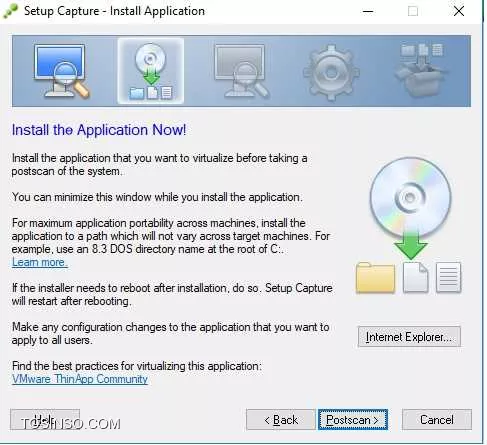Click the lined text document icon
The height and width of the screenshot is (445, 487).
point(448,277)
